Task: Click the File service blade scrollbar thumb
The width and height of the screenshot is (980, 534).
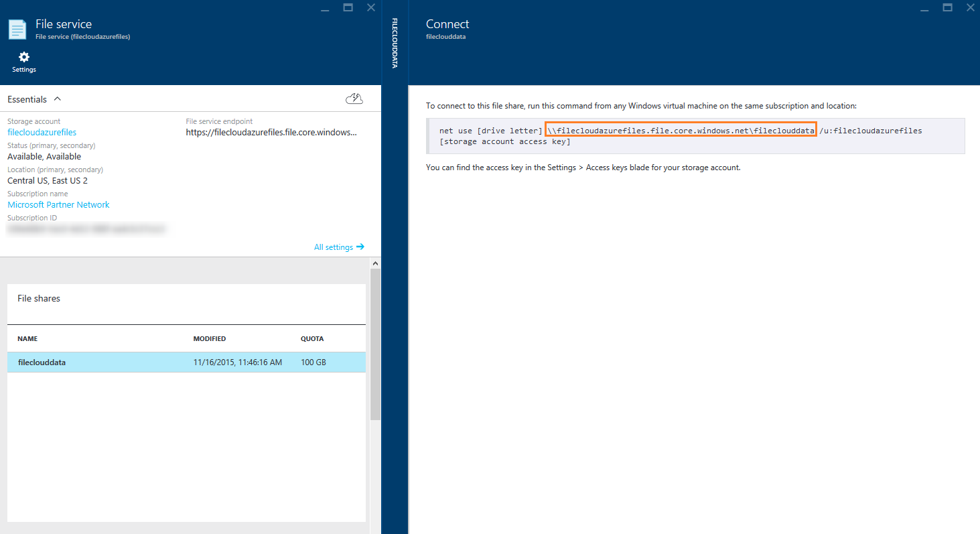Action: 375,342
